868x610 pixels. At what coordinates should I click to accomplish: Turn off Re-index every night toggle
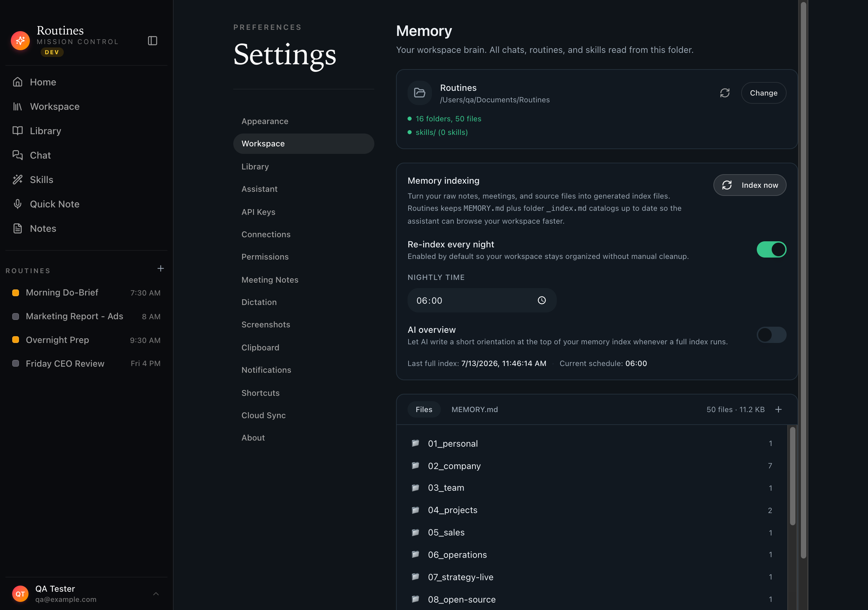click(x=771, y=249)
